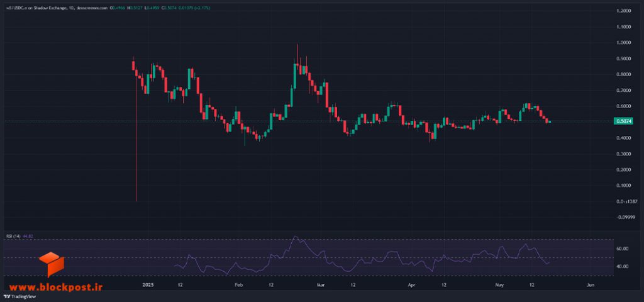Viewport: 644px width, 302px height.
Task: Open the www.blockpost.ir link
Action: [56, 288]
